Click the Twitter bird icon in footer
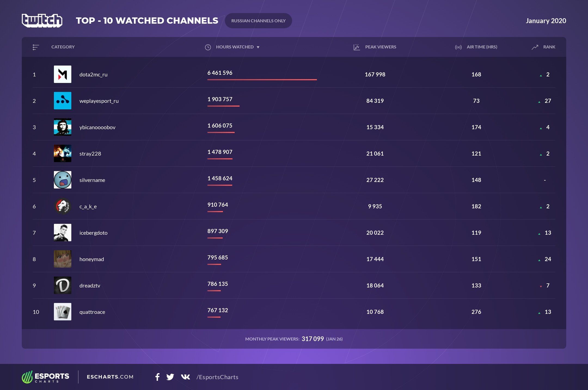588x390 pixels. tap(170, 377)
